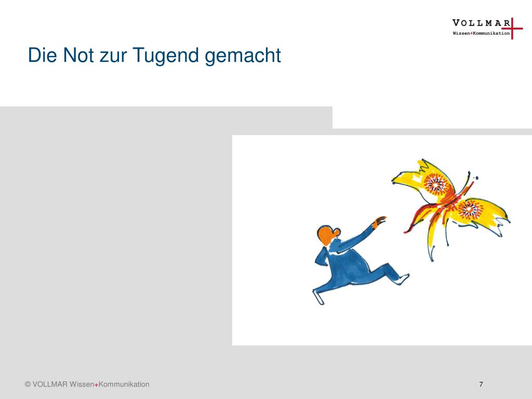Select the slide title 'Die Not zur Tugend gemacht'
The height and width of the screenshot is (399, 532).
(154, 55)
